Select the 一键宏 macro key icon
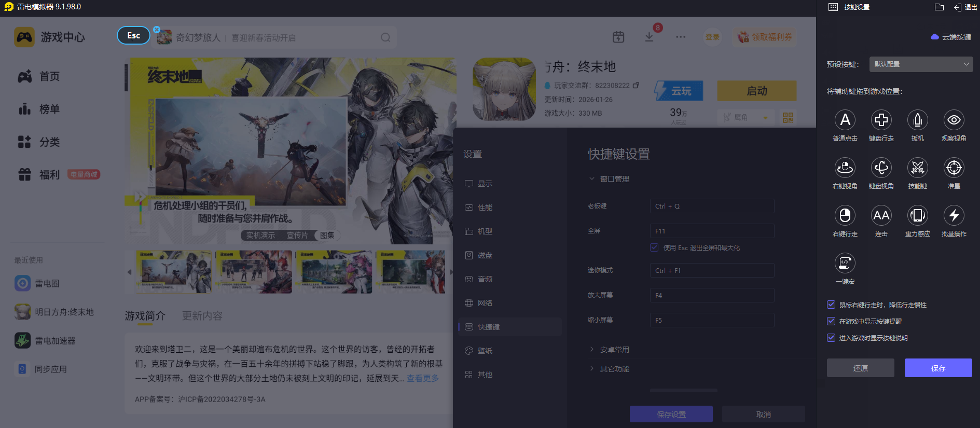 click(845, 263)
